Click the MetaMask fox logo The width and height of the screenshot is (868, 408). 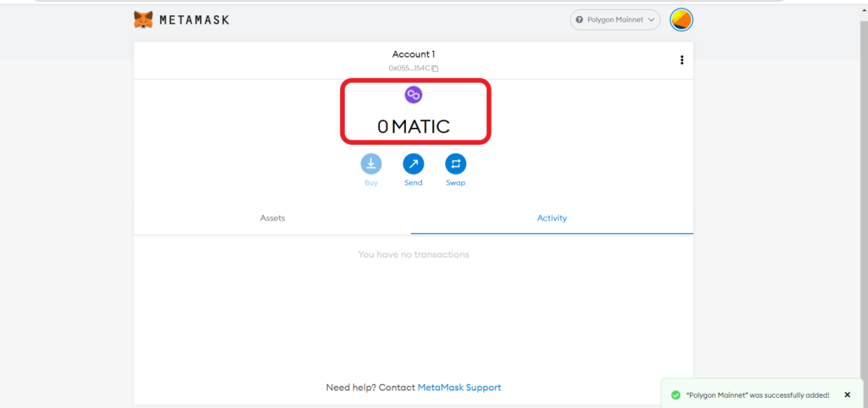(x=143, y=20)
